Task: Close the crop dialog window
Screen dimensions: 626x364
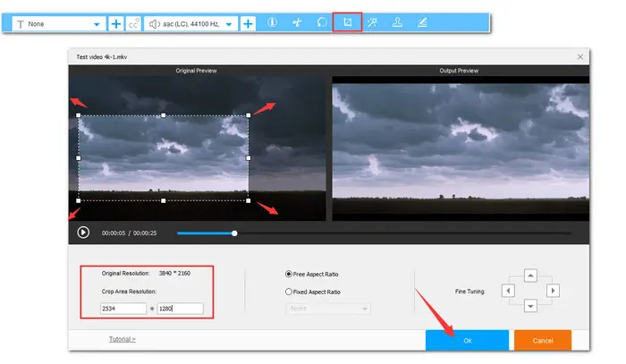Action: 580,57
